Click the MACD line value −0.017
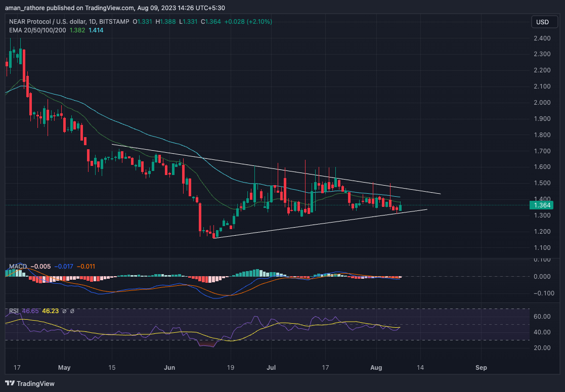 click(x=63, y=267)
